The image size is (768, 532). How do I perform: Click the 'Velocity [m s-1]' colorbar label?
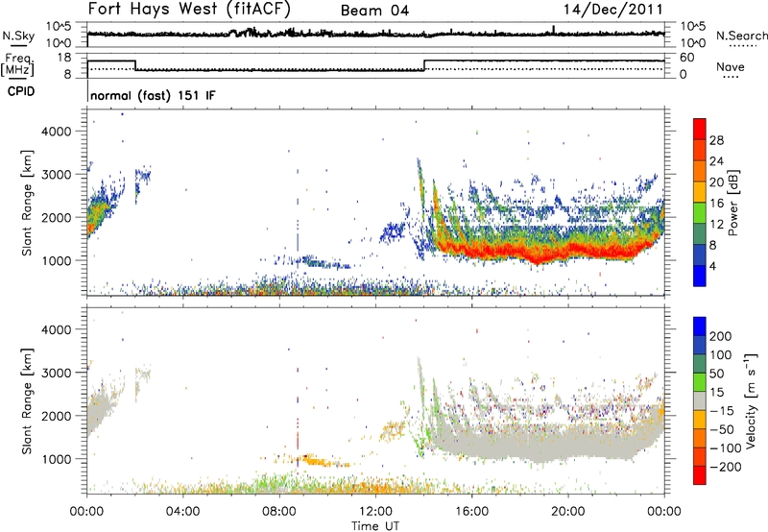pos(750,400)
